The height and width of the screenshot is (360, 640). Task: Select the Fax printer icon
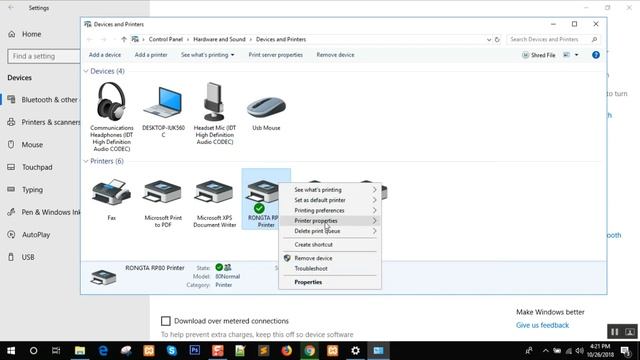pyautogui.click(x=111, y=192)
